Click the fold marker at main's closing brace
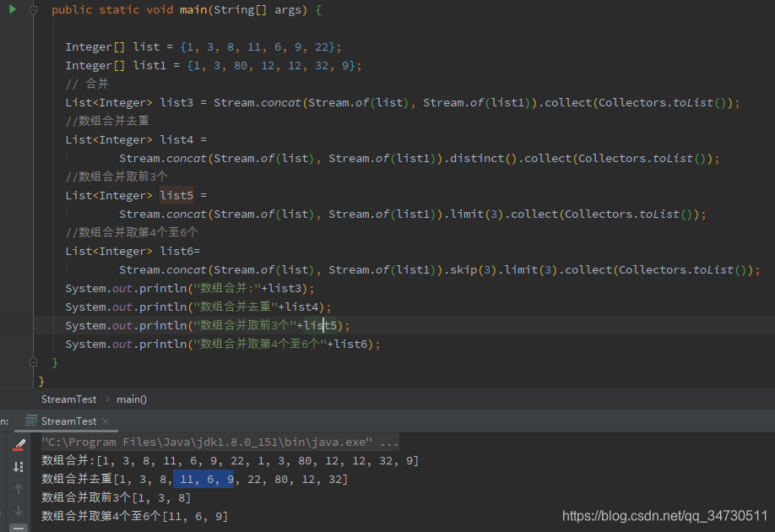Image resolution: width=775 pixels, height=532 pixels. point(32,361)
